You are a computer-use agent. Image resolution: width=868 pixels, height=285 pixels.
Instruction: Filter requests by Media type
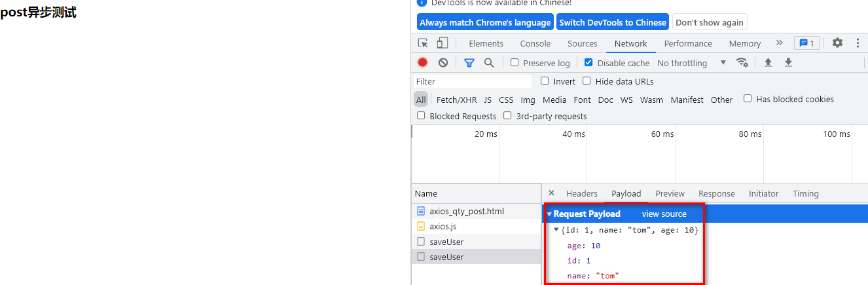(554, 100)
